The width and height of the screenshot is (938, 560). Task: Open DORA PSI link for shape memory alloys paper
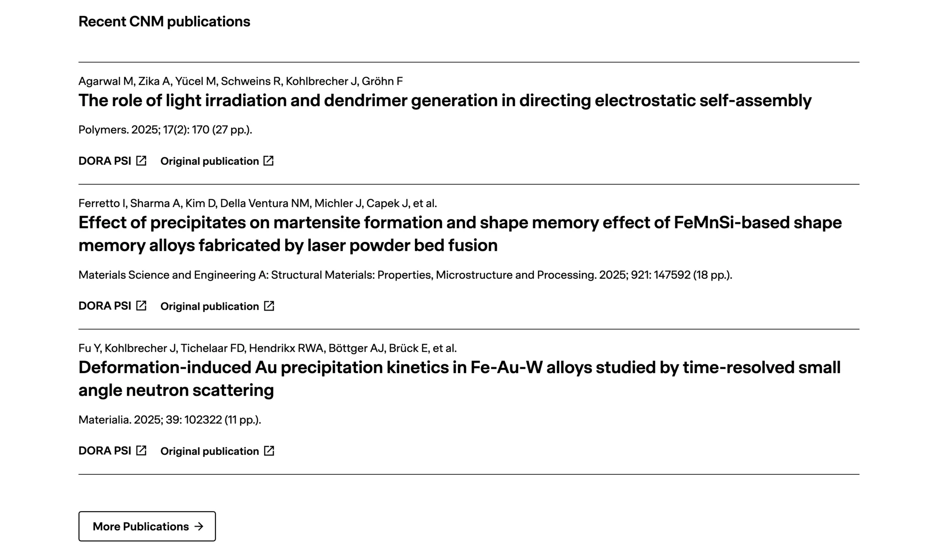coord(112,306)
